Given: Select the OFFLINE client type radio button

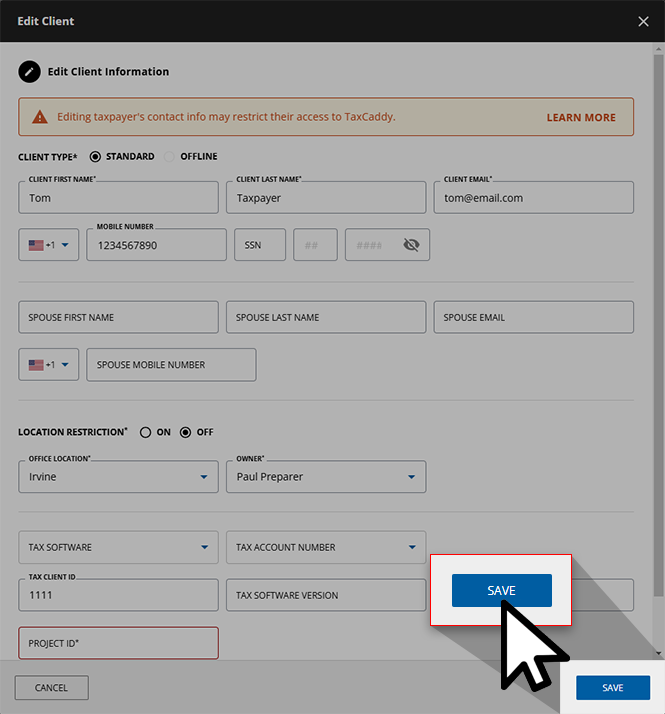Looking at the screenshot, I should pyautogui.click(x=169, y=157).
